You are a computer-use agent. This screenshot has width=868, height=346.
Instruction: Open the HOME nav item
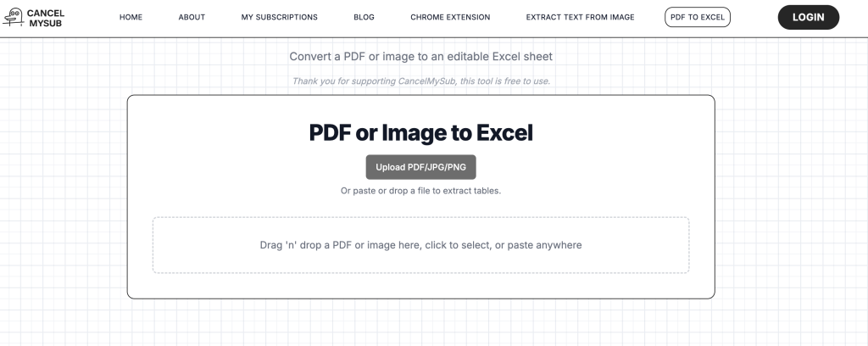pyautogui.click(x=131, y=17)
